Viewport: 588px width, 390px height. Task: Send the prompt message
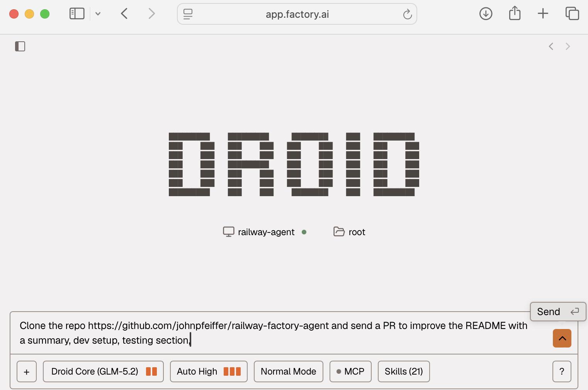coord(558,312)
